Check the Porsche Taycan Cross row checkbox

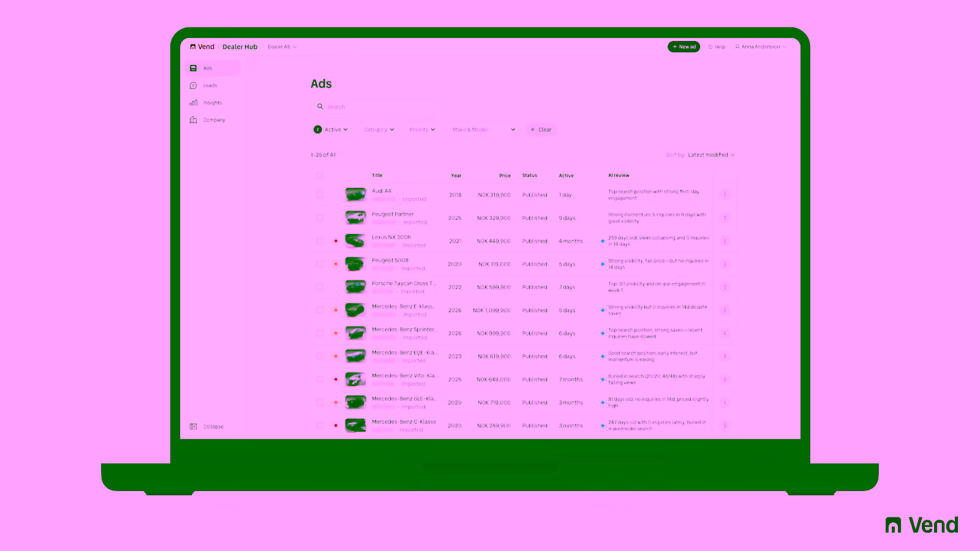320,287
